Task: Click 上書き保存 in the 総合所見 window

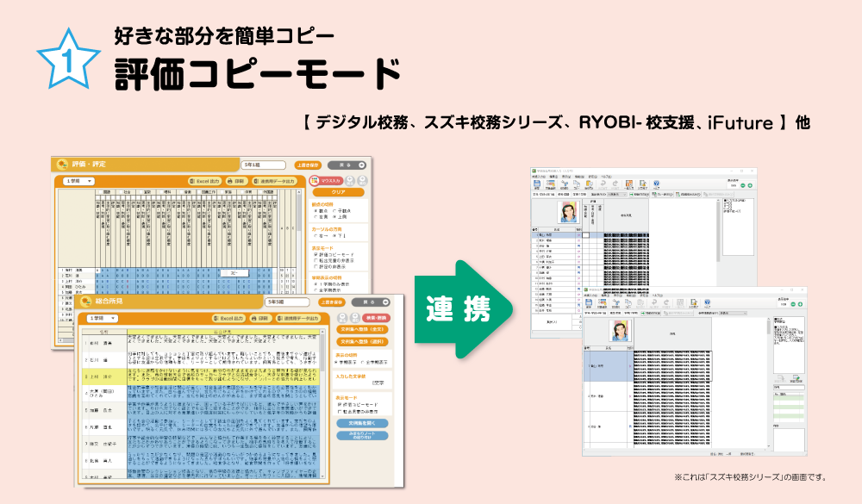Action: click(332, 302)
